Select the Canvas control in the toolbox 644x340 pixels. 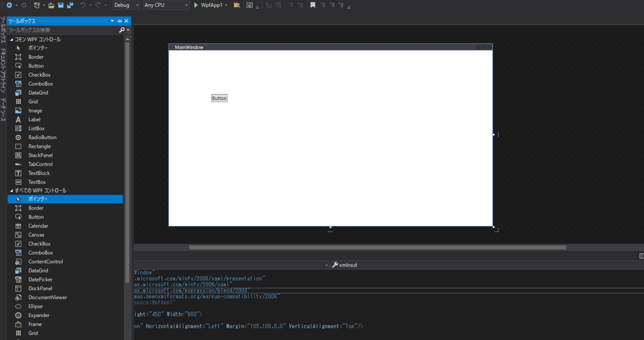(65, 235)
